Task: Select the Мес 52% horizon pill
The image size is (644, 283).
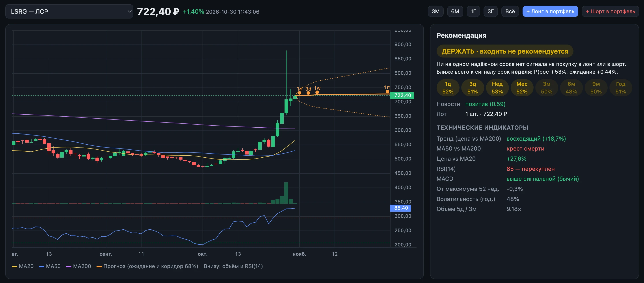Action: [522, 88]
